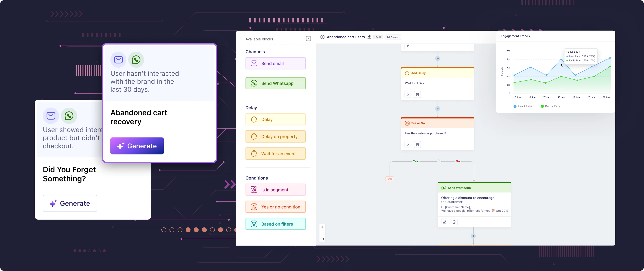The width and height of the screenshot is (644, 271).
Task: Generate the Abandoned cart recovery campaign
Action: (137, 146)
